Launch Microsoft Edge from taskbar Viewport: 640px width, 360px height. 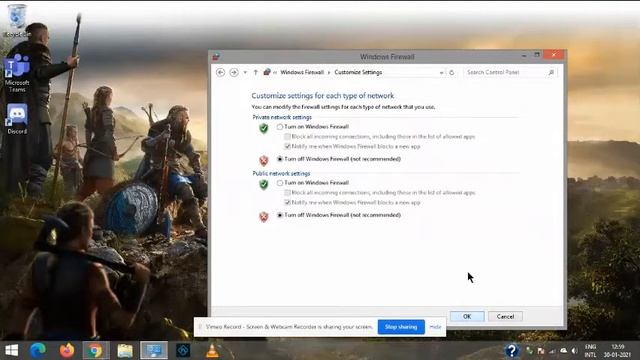pyautogui.click(x=38, y=350)
